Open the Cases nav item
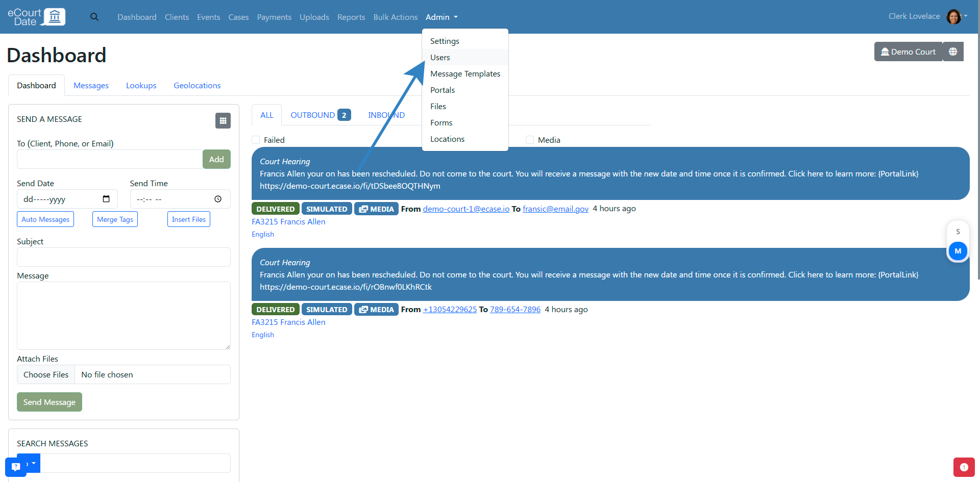Viewport: 980px width, 482px height. (x=238, y=17)
